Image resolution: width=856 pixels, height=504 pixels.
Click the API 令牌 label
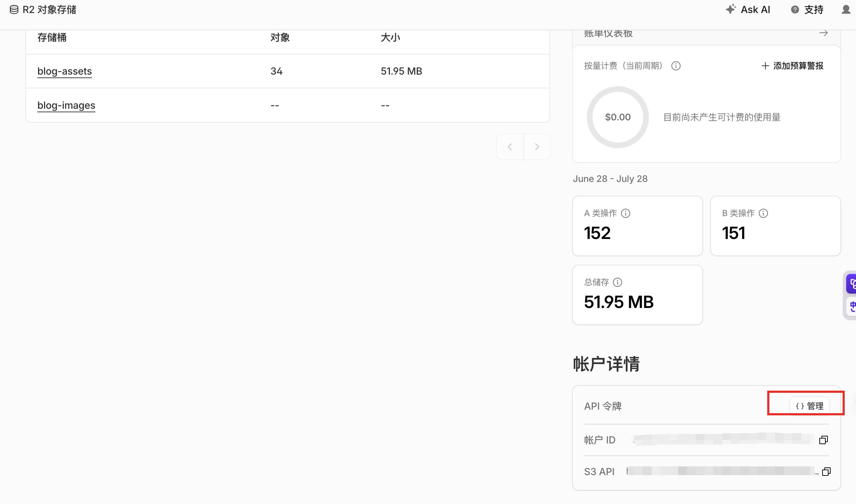pos(603,406)
